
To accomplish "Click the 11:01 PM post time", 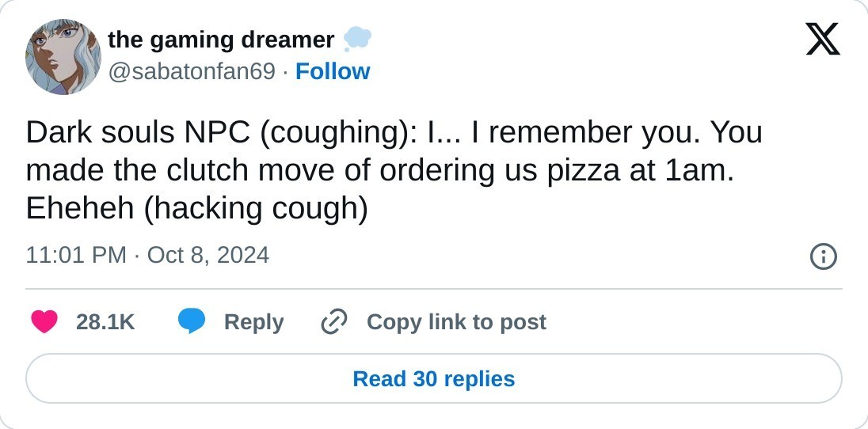I will pos(76,255).
